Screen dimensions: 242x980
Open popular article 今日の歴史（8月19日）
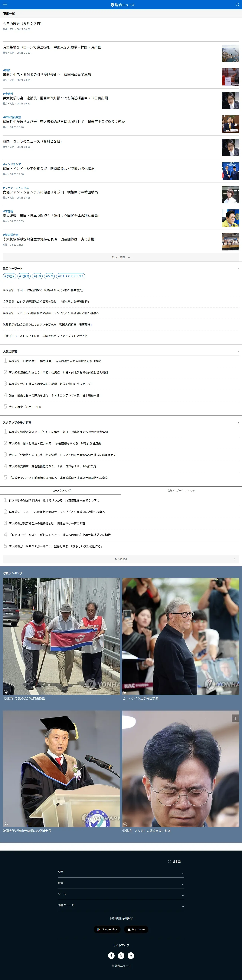click(25, 407)
